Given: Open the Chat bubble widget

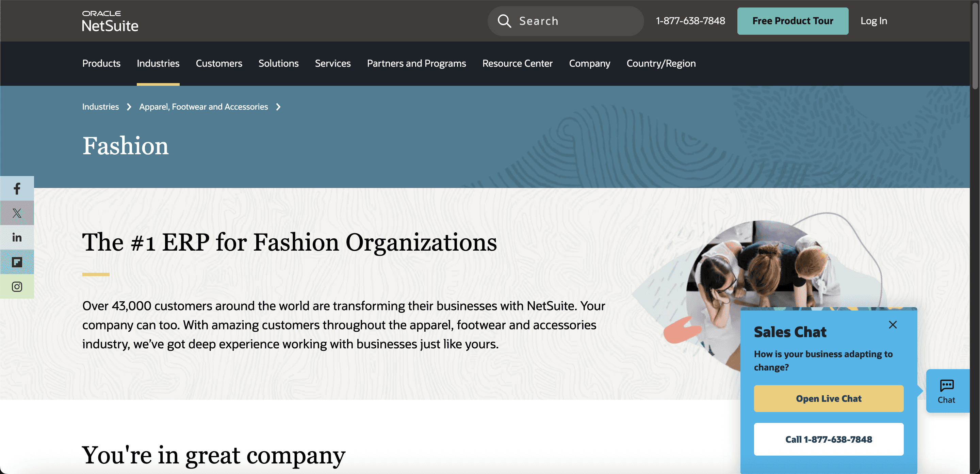Looking at the screenshot, I should click(x=946, y=391).
